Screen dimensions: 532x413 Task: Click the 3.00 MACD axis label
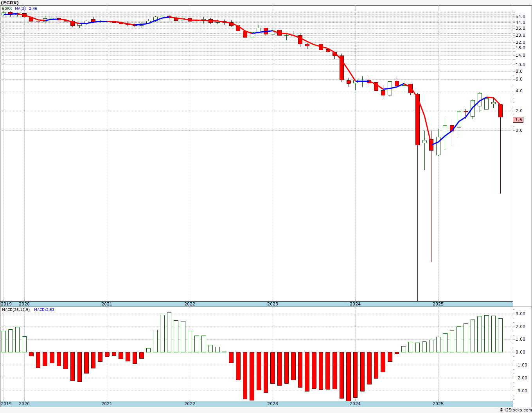[x=520, y=314]
